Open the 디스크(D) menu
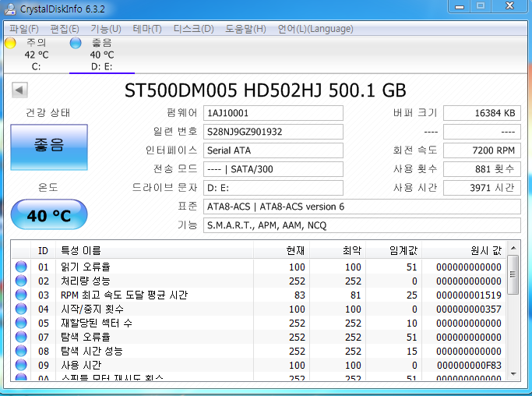Viewport: 532px width, 396px height. [193, 29]
